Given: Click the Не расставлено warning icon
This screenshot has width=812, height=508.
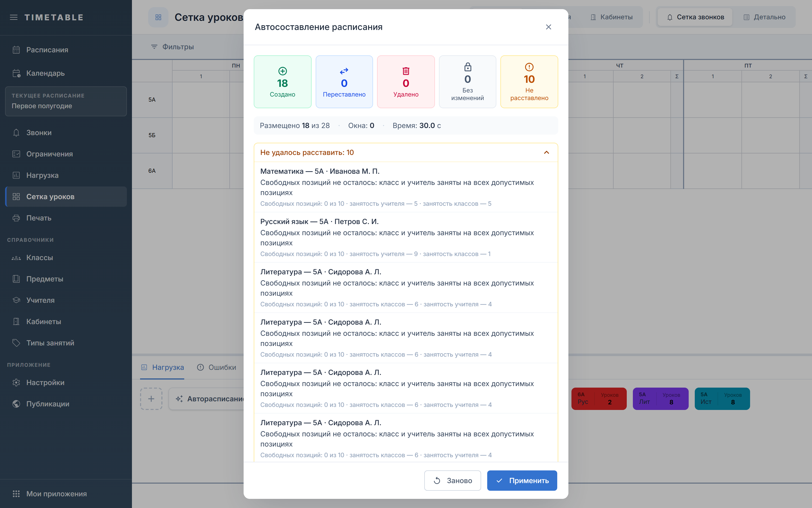Looking at the screenshot, I should (529, 67).
